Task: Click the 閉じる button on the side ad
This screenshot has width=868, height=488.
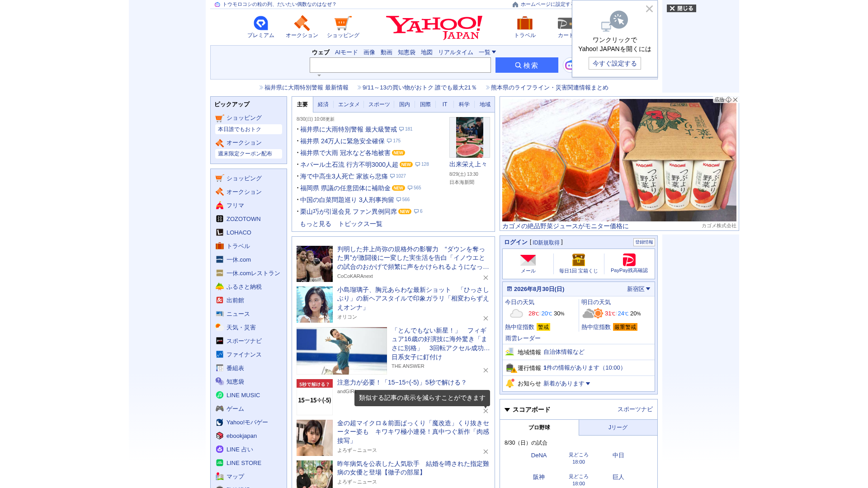Action: (681, 9)
